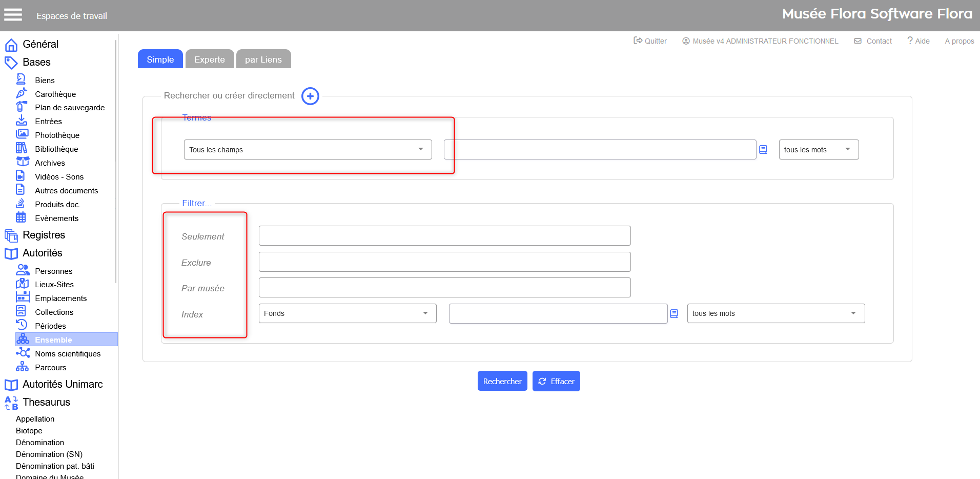Open the term list icon beside the Termes field

[763, 150]
